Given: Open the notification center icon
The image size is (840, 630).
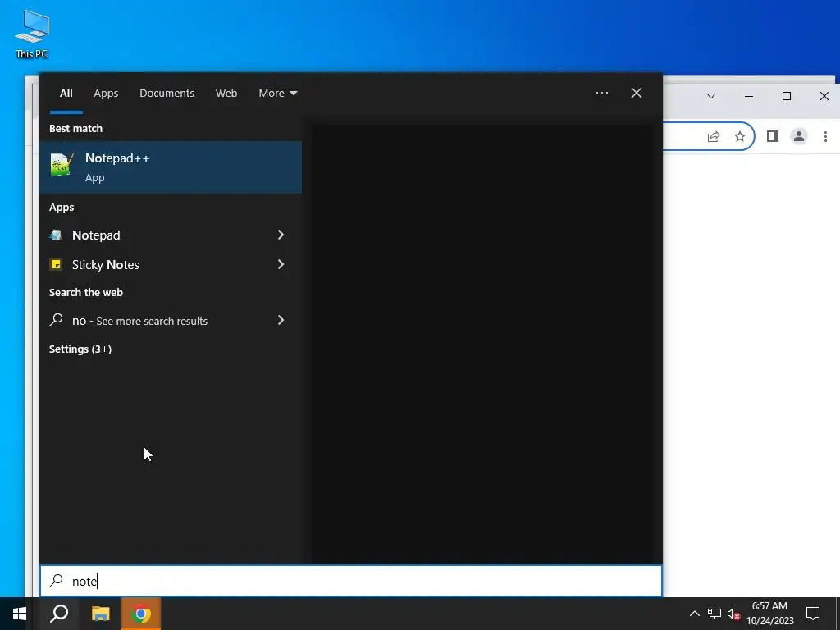Looking at the screenshot, I should pos(813,614).
